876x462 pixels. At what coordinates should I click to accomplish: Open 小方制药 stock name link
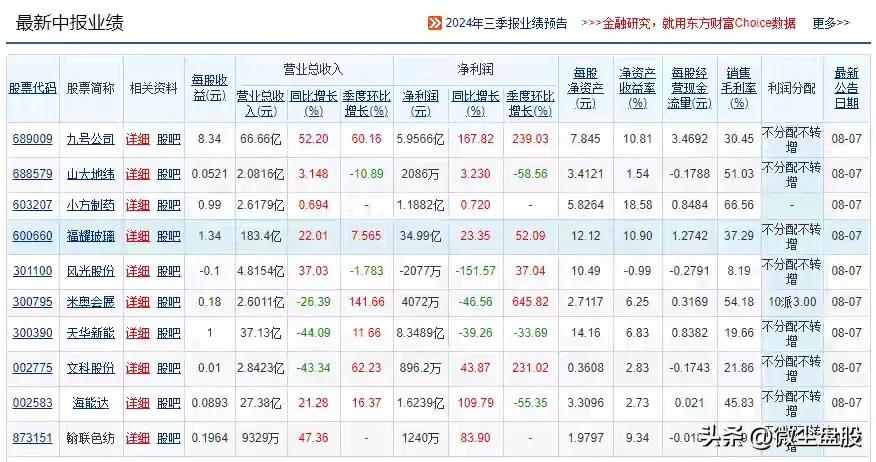point(91,205)
